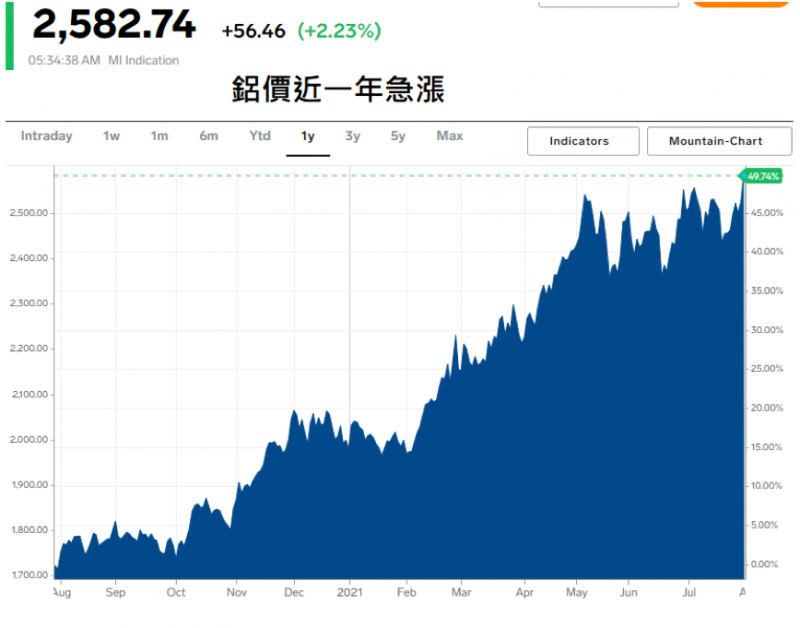Click the green 49.74% badge

pos(763,177)
